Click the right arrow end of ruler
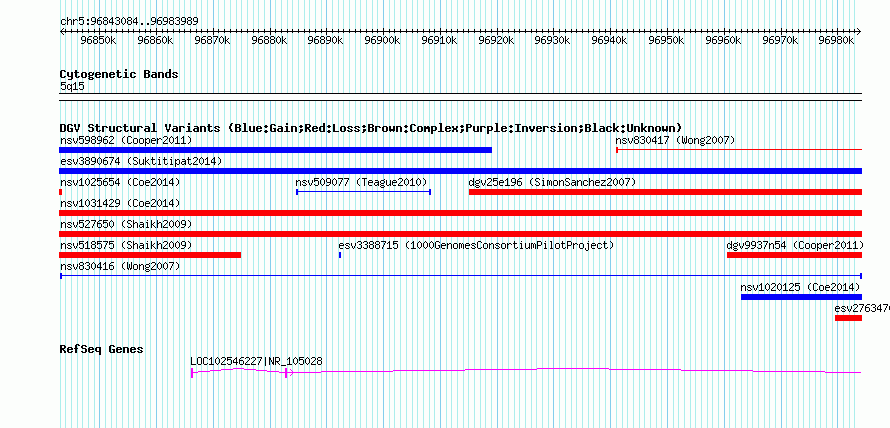This screenshot has height=428, width=890. pyautogui.click(x=859, y=32)
